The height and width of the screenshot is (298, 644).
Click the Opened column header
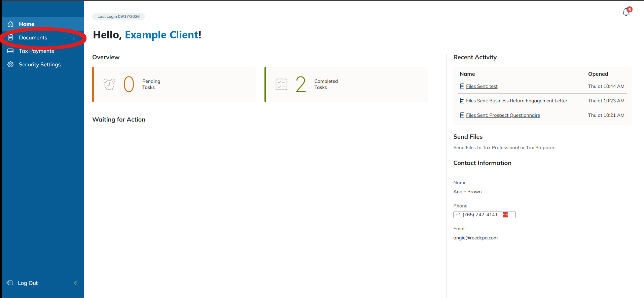point(598,74)
